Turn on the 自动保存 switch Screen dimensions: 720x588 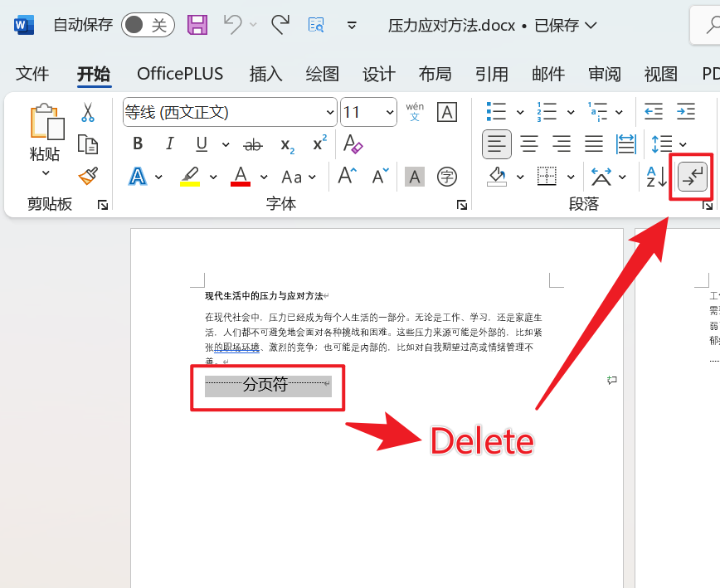point(148,25)
